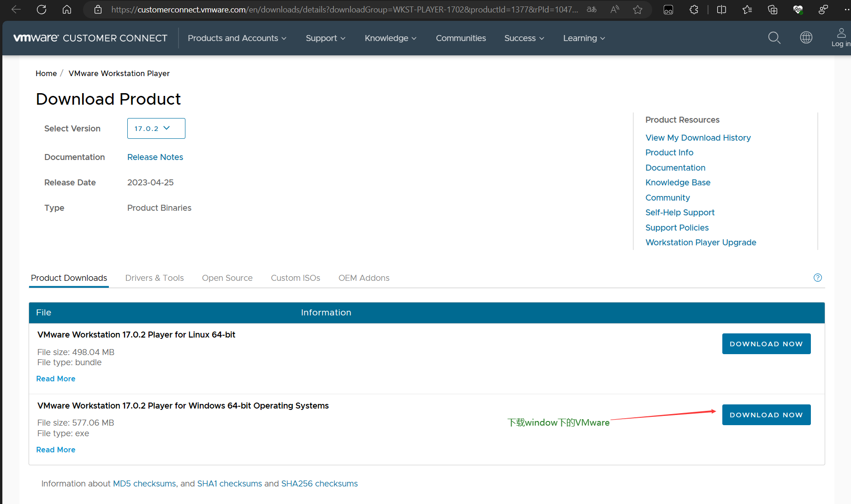
Task: Click the browser home icon
Action: [x=67, y=10]
